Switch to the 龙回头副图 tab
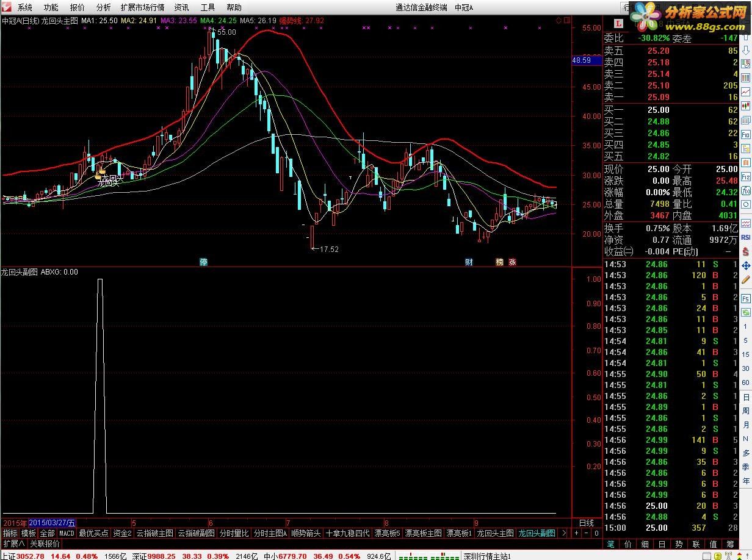Viewport: 752px width, 560px height. pyautogui.click(x=537, y=533)
